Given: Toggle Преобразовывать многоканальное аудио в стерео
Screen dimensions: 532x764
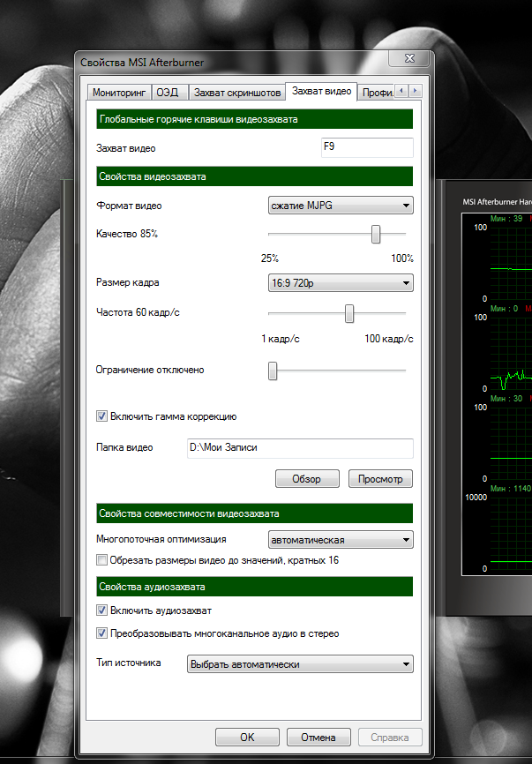Looking at the screenshot, I should click(101, 633).
